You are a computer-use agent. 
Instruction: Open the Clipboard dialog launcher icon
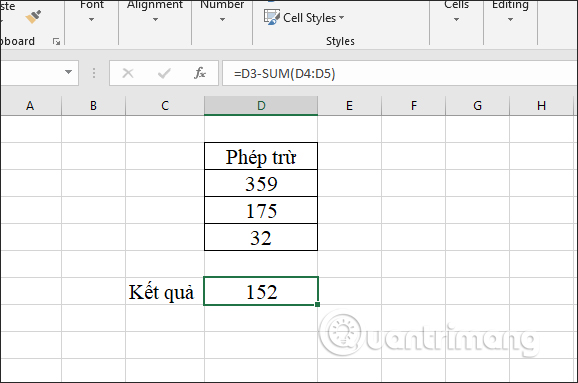(56, 41)
